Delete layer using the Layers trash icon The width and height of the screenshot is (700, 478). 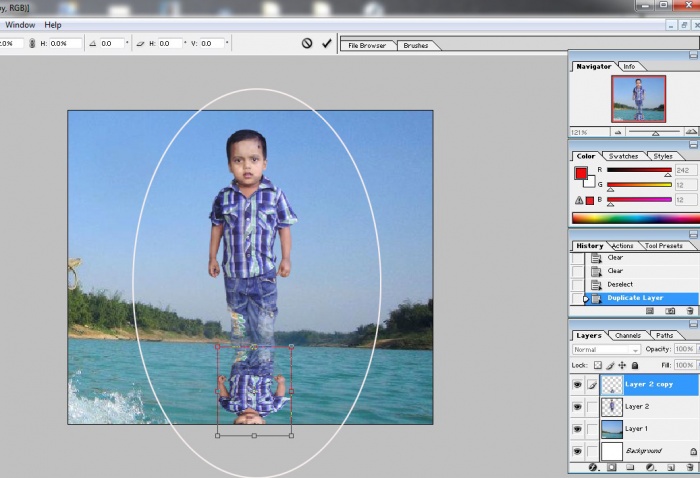click(x=690, y=467)
